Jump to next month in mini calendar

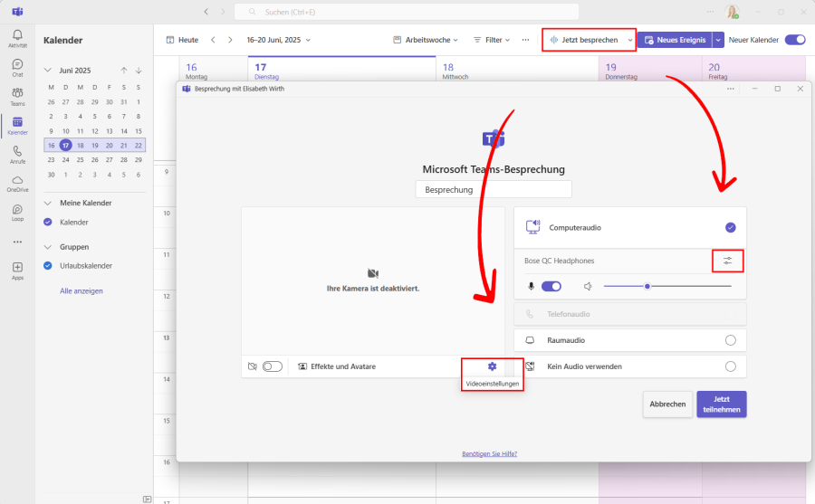139,71
